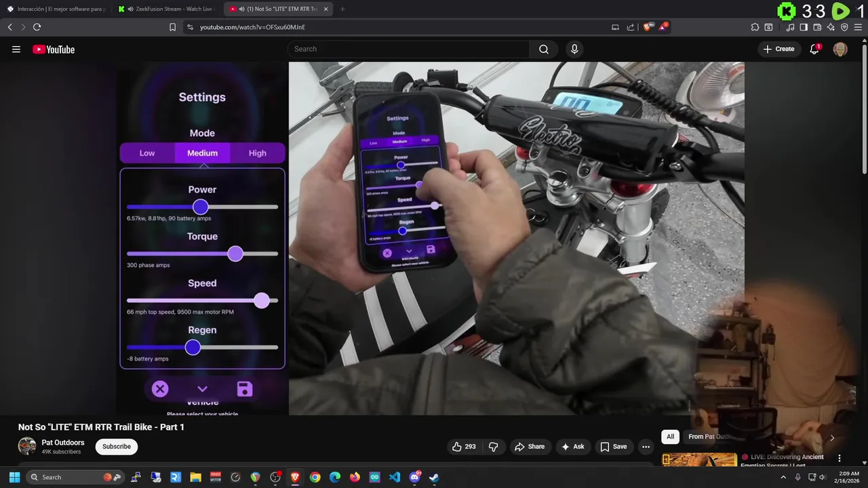Viewport: 868px width, 488px height.
Task: Open the system volume control in the tray
Action: click(823, 477)
